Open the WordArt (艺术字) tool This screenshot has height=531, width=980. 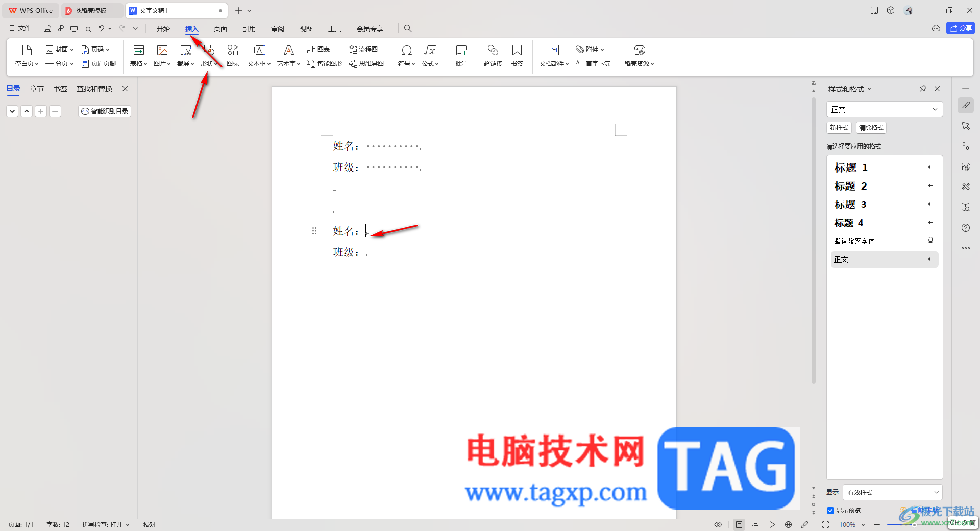288,56
